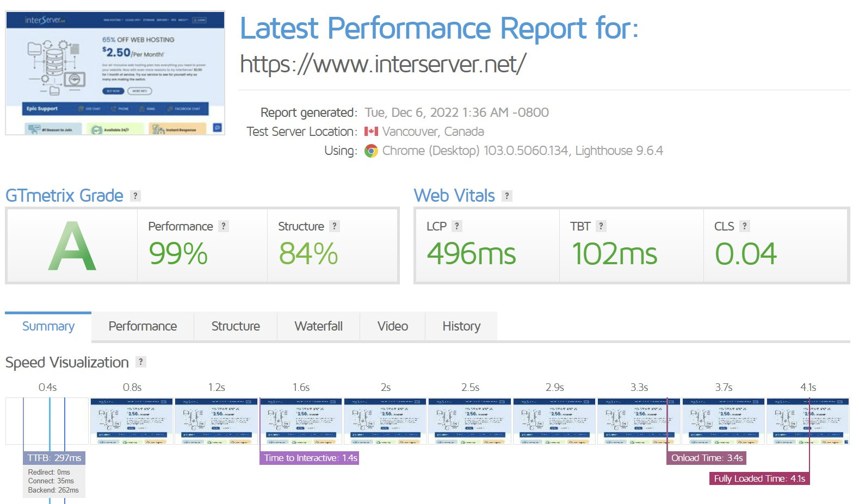Click the Speed Visualization heading

67,362
